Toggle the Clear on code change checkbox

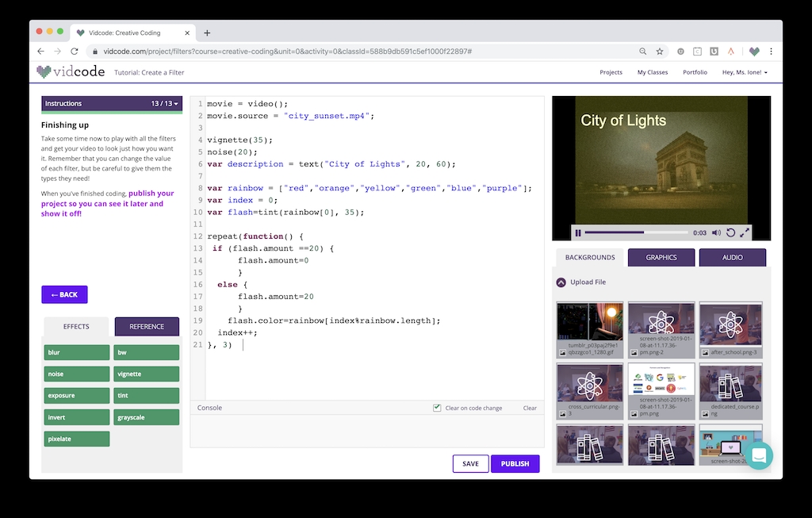pyautogui.click(x=437, y=408)
